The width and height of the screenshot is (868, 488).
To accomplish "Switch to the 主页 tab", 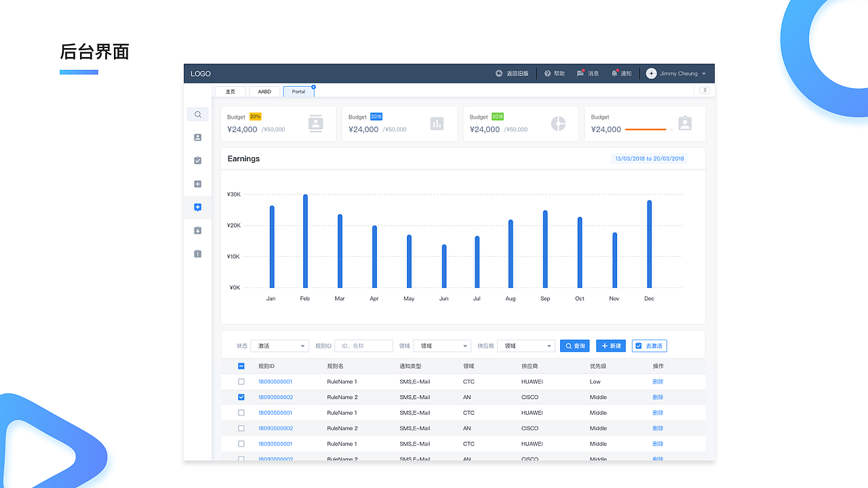I will pos(231,91).
